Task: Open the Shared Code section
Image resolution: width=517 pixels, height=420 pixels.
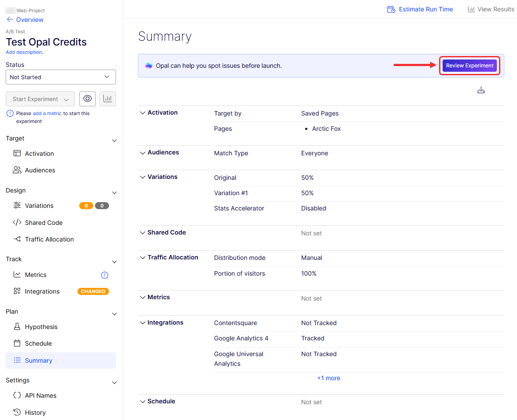Action: [43, 222]
